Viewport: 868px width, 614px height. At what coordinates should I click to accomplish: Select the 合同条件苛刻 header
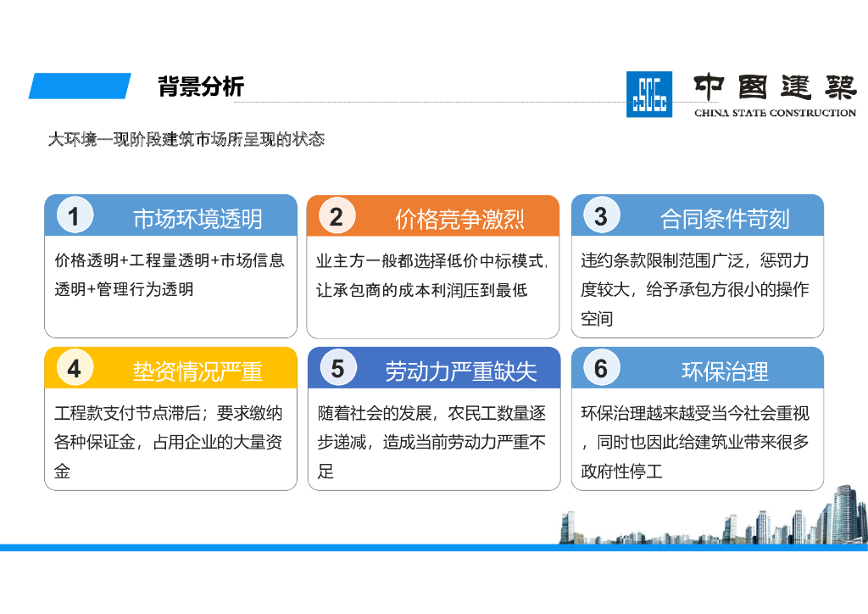tap(724, 219)
